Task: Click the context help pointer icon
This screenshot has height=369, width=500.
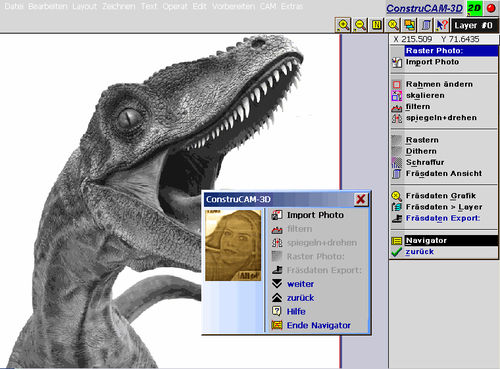Action: 442,25
